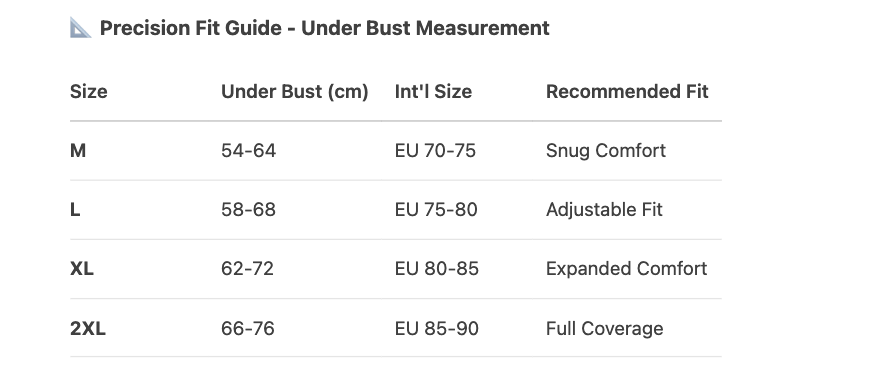Click the 66-76 under bust value
880x370 pixels.
click(248, 328)
